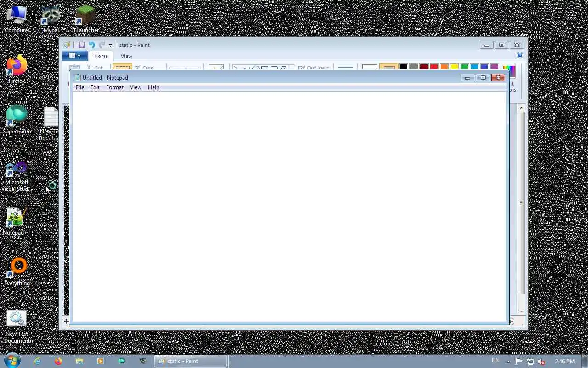
Task: Click the static - Paint taskbar button
Action: tap(190, 361)
